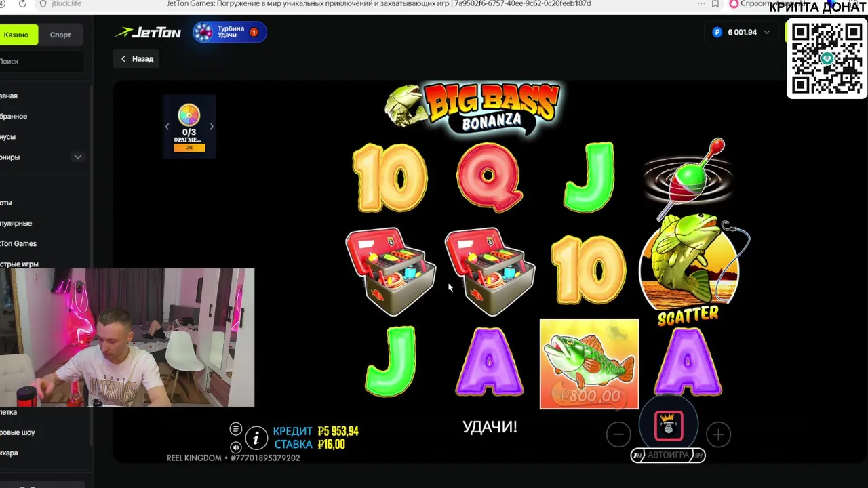
Task: Open the JetTon Games sidebar item
Action: click(18, 244)
